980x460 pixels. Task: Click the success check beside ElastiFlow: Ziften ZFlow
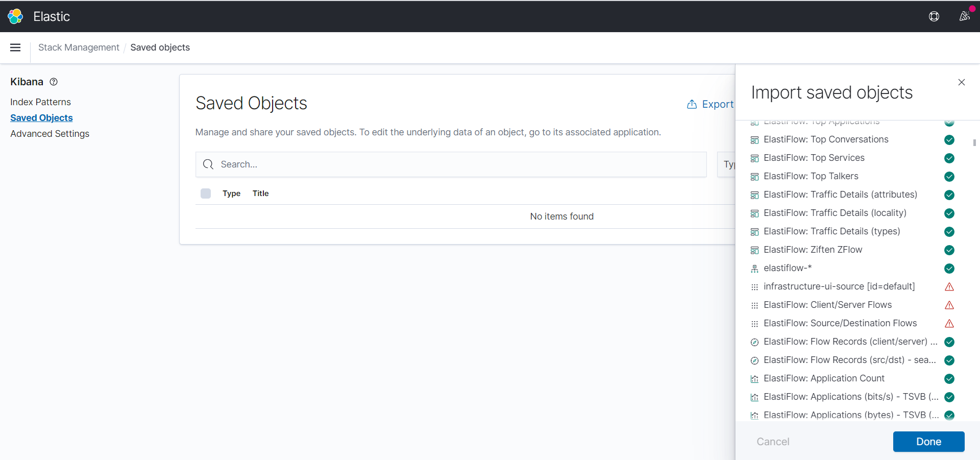pyautogui.click(x=949, y=250)
